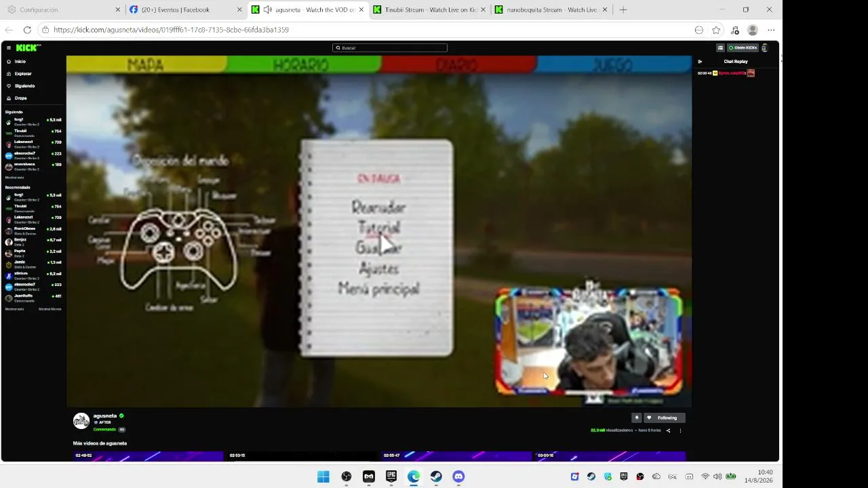Open the Epic Games Launcher taskbar icon
This screenshot has height=488, width=868.
click(391, 476)
